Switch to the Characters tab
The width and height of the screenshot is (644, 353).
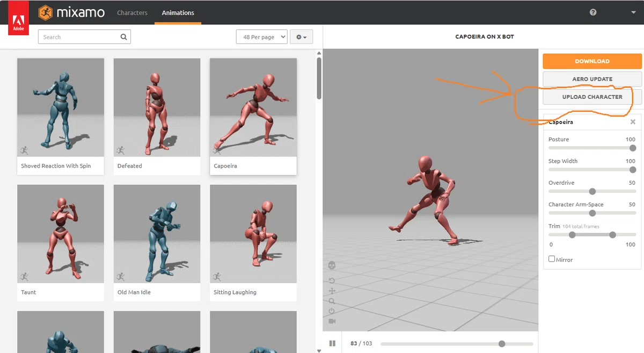[x=132, y=12]
